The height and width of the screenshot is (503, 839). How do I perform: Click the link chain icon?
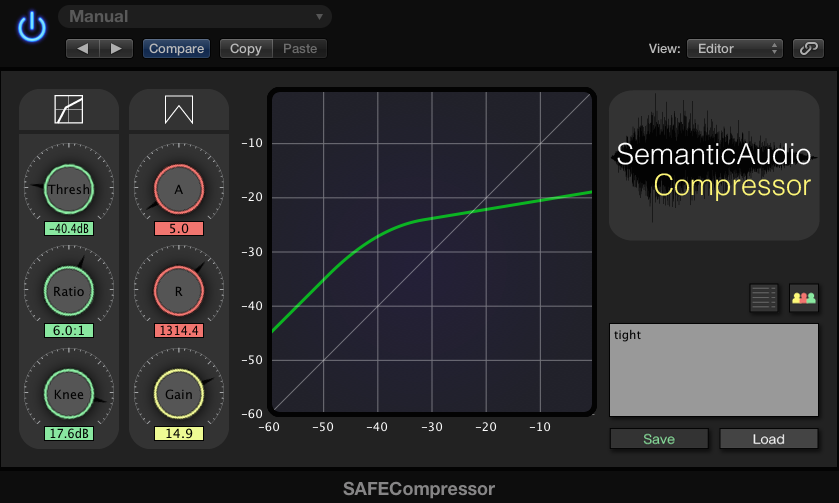pos(808,49)
